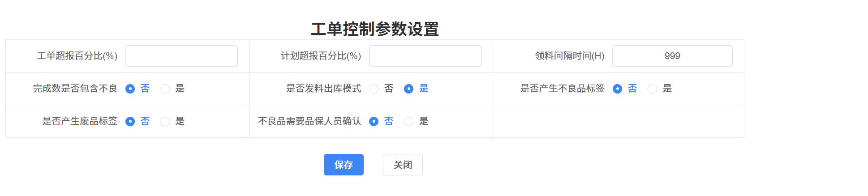Click the 工单超报百分比(%) input field
Screen dimensions: 868x196
pos(181,56)
